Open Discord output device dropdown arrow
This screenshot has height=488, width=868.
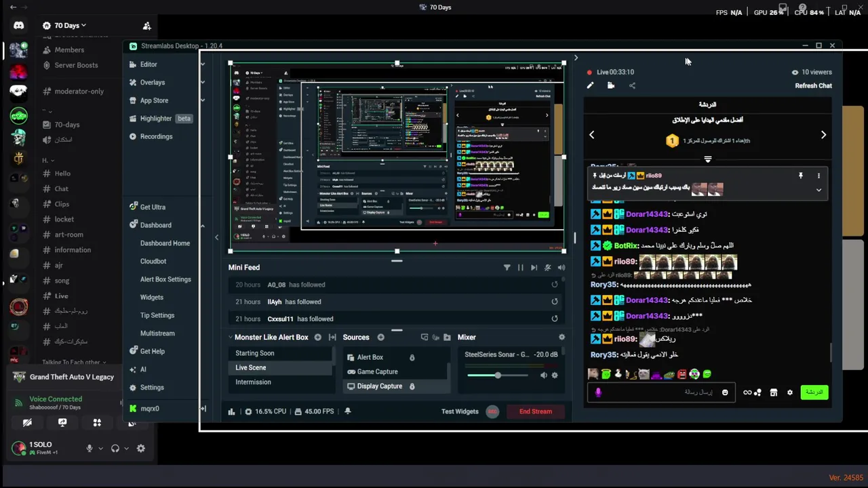[125, 449]
